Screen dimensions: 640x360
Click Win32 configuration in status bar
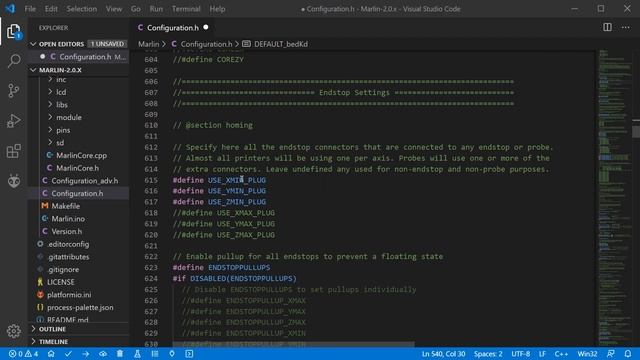[x=587, y=354]
